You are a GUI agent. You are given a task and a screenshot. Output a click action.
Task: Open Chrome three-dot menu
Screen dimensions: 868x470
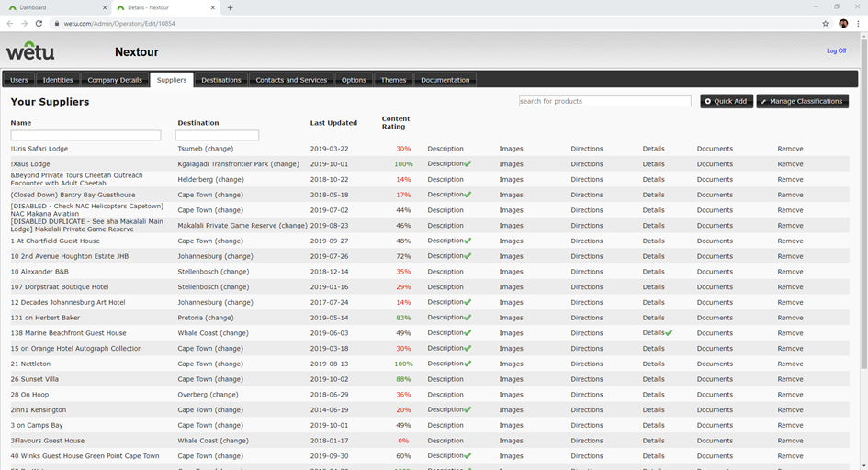(858, 23)
